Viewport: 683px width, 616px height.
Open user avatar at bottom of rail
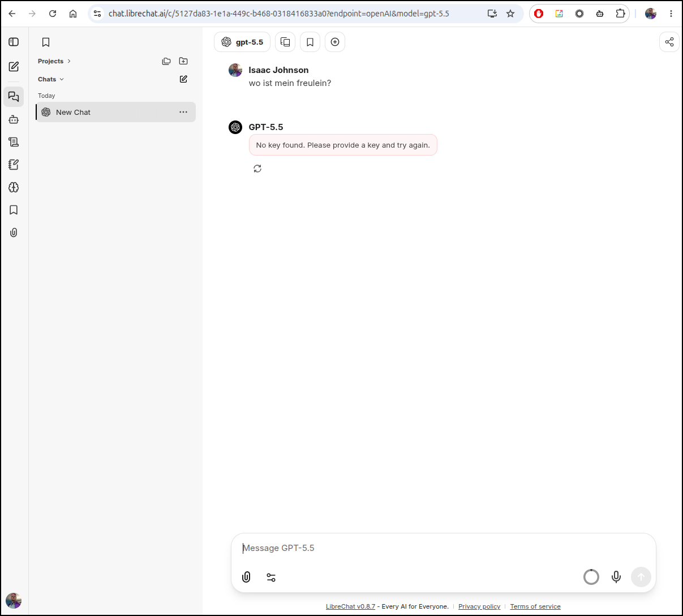(x=14, y=601)
